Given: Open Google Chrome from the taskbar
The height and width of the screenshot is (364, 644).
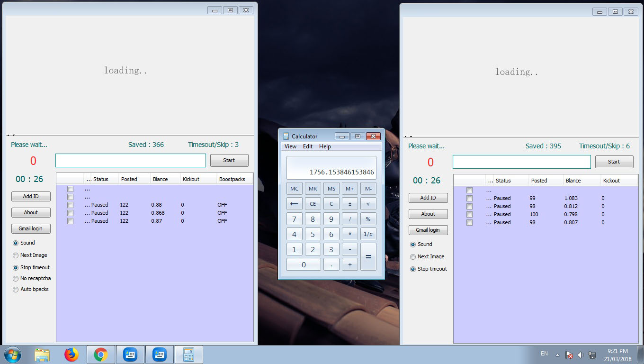Looking at the screenshot, I should (x=100, y=355).
